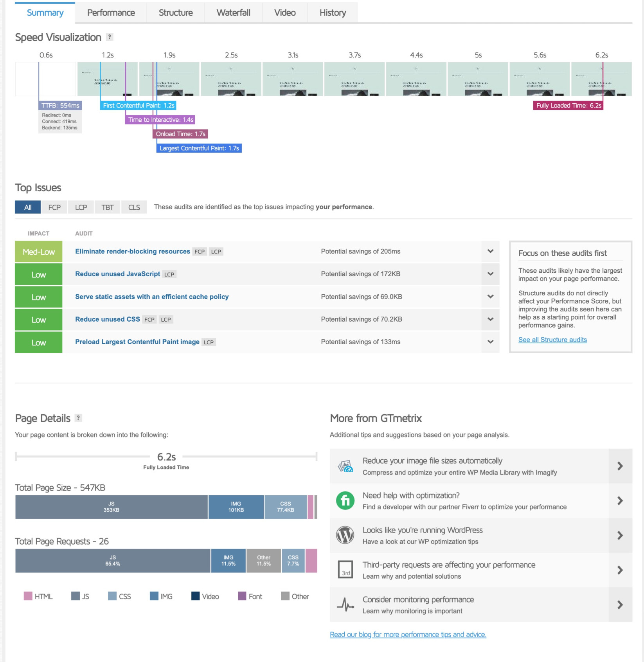Open arrow for Reduce image file sizes
Screen dimensions: 644x662
(620, 466)
